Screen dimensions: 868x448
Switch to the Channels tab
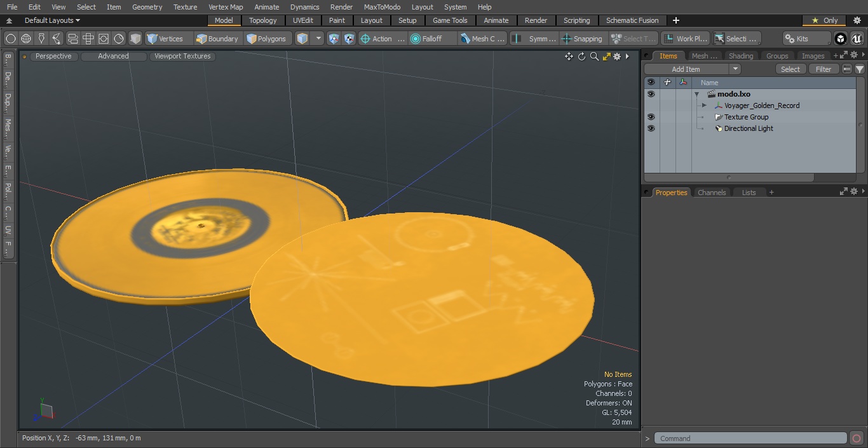pyautogui.click(x=712, y=193)
